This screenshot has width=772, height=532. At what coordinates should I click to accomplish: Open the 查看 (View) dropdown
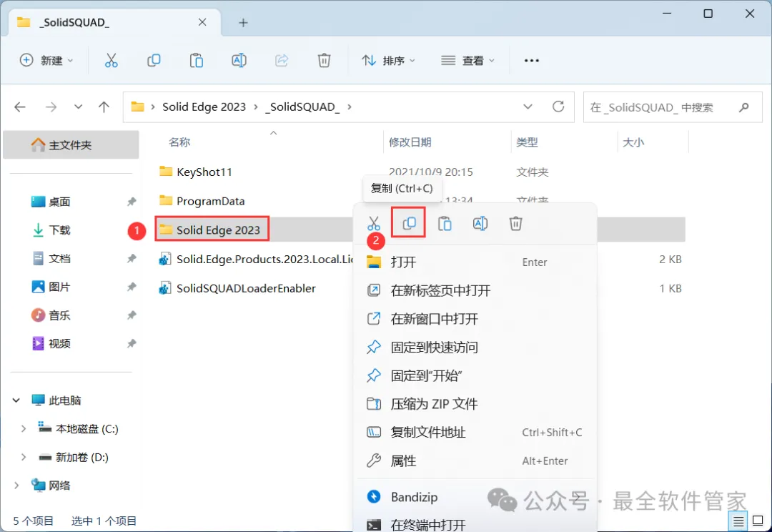tap(467, 61)
